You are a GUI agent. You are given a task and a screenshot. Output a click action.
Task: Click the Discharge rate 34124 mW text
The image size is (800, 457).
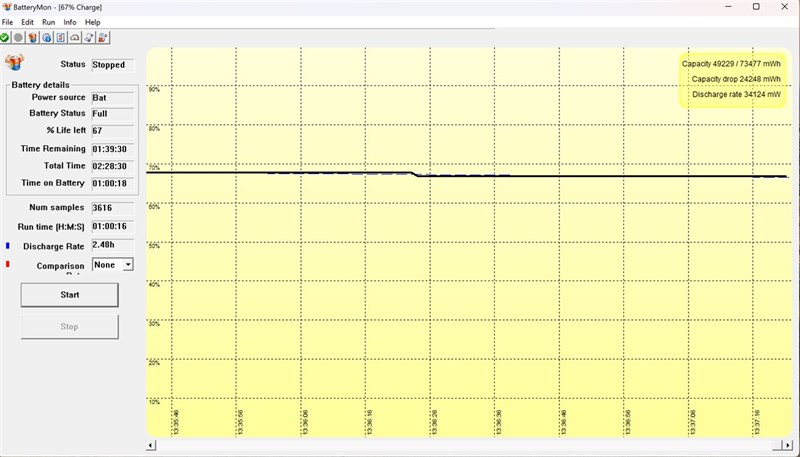(736, 94)
